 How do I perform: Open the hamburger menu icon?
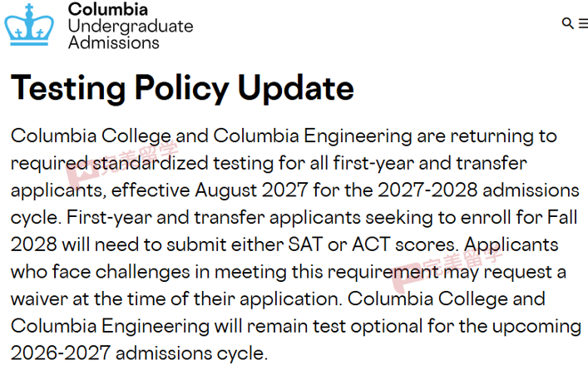(x=583, y=23)
